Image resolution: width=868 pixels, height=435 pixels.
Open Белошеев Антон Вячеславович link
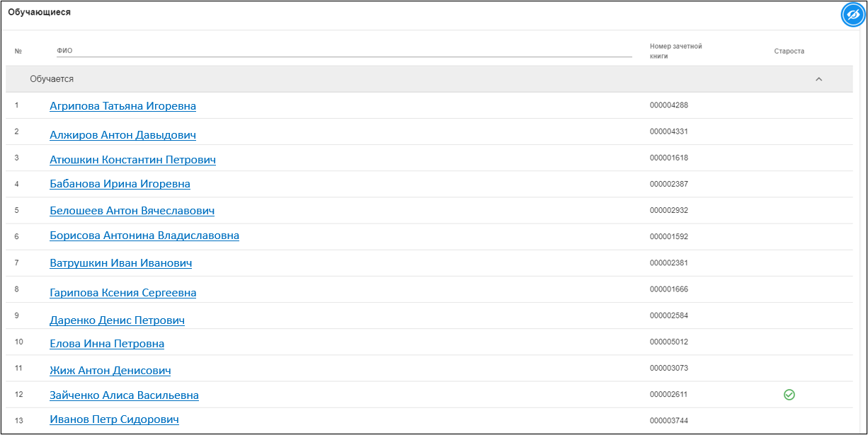click(132, 211)
